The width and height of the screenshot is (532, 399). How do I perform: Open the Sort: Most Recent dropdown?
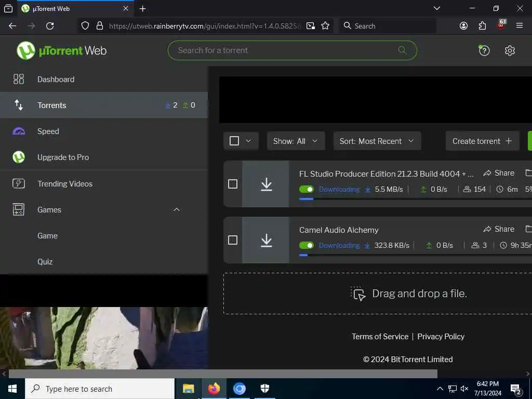click(377, 141)
